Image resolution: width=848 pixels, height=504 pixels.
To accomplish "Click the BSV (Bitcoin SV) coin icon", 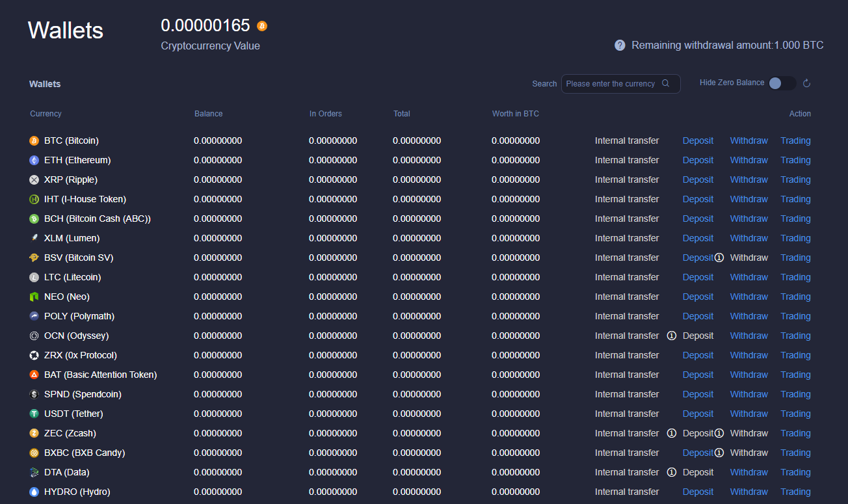I will [x=34, y=258].
